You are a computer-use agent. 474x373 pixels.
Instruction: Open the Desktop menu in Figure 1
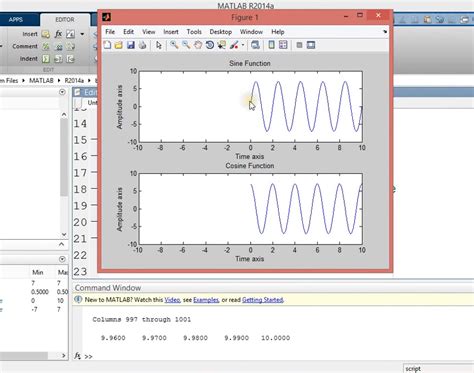(221, 32)
